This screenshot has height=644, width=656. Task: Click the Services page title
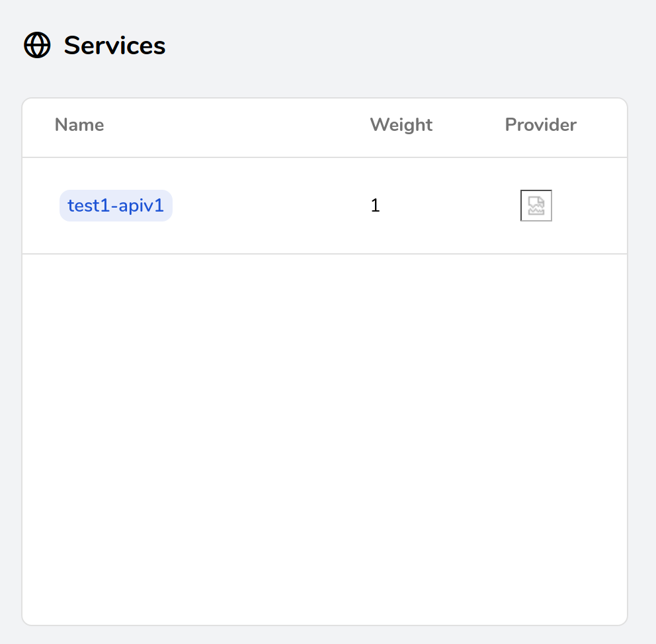pyautogui.click(x=114, y=46)
